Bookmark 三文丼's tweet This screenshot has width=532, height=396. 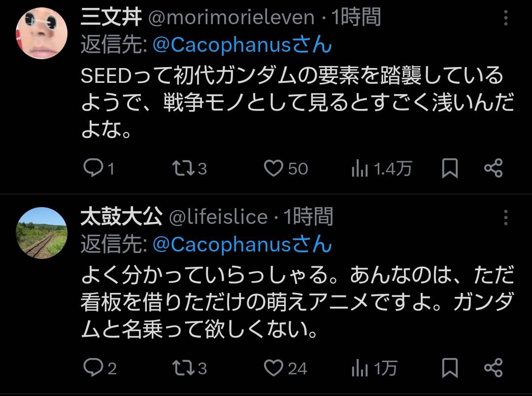[x=449, y=169]
